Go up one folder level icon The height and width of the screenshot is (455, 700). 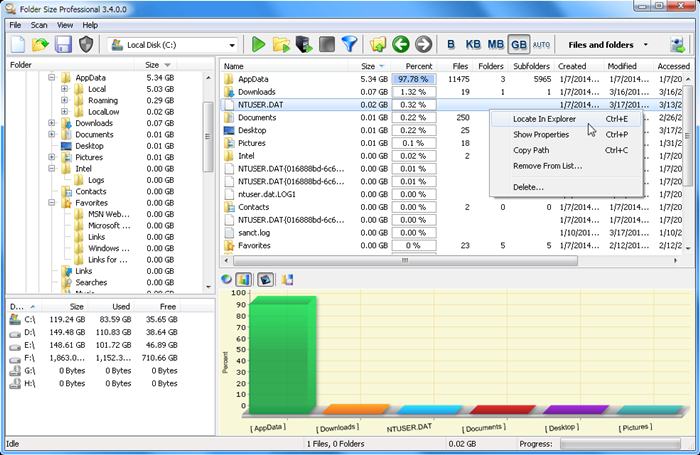tap(378, 45)
